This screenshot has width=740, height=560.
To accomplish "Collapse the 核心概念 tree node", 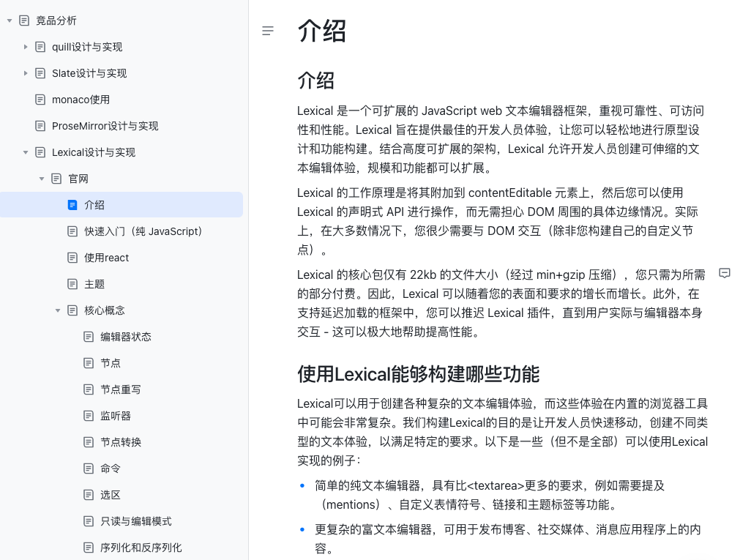I will point(58,310).
